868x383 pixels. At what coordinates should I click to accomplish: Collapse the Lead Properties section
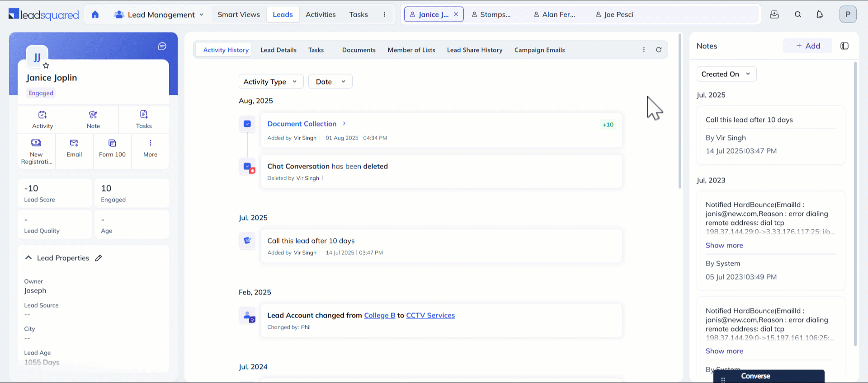tap(28, 257)
